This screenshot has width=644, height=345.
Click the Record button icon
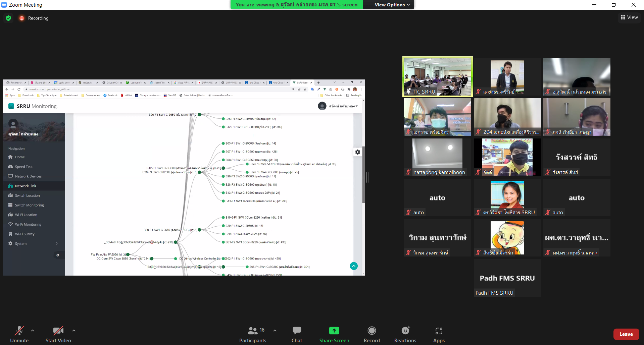371,331
